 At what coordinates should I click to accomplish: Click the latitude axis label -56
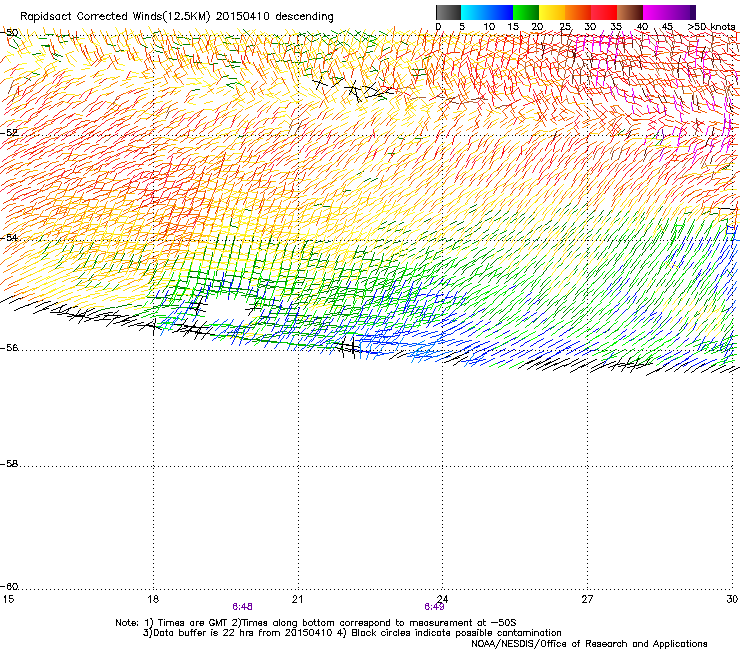9,348
